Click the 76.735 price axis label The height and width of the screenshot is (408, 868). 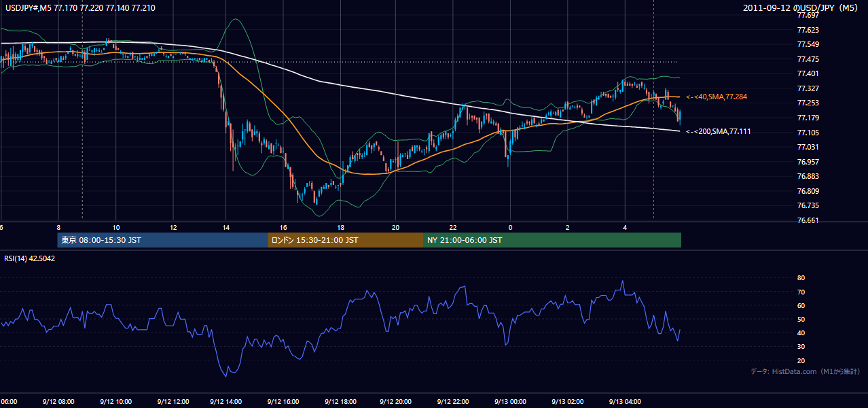click(808, 205)
